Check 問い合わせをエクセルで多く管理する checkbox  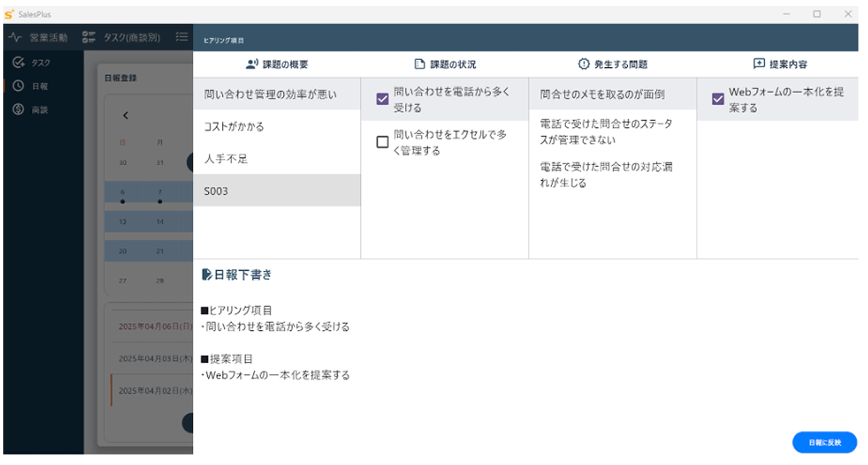click(383, 142)
